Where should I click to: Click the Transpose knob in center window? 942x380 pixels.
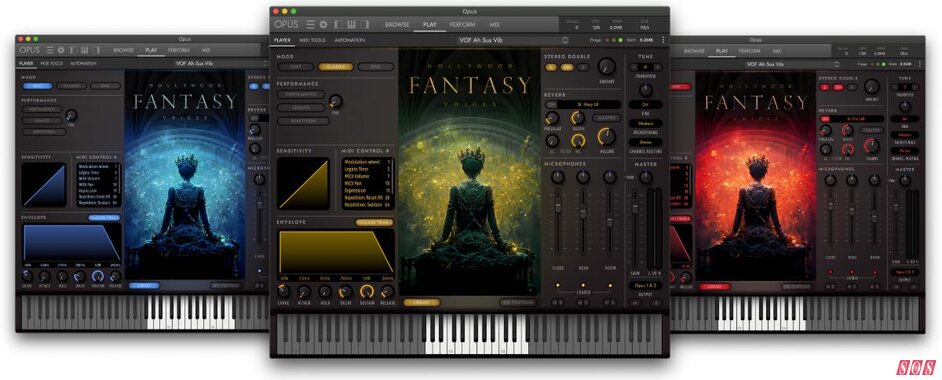pyautogui.click(x=646, y=90)
